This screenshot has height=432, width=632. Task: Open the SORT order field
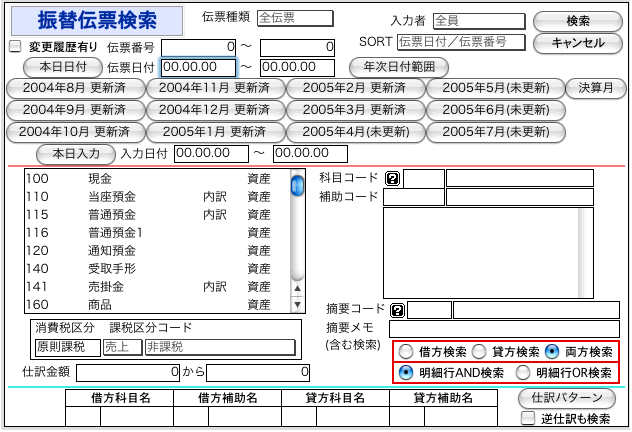pos(460,42)
